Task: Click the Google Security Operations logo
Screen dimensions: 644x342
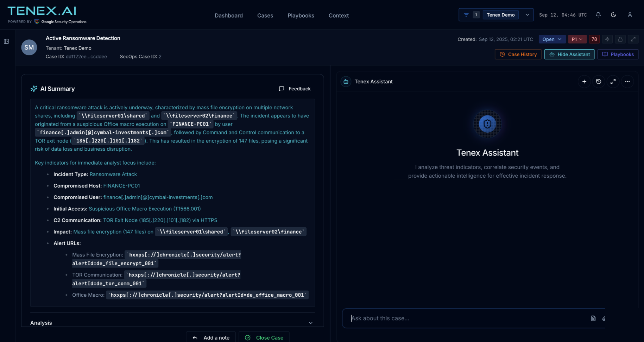Action: click(x=60, y=22)
